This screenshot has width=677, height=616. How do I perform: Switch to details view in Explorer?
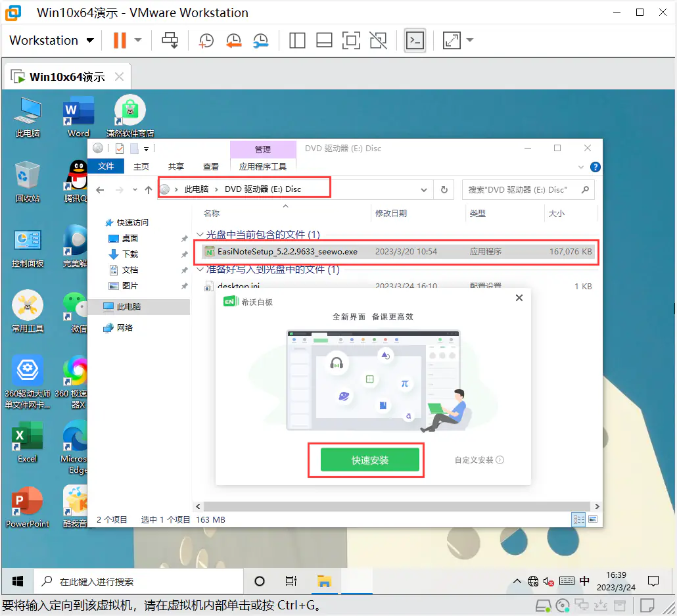tap(579, 519)
